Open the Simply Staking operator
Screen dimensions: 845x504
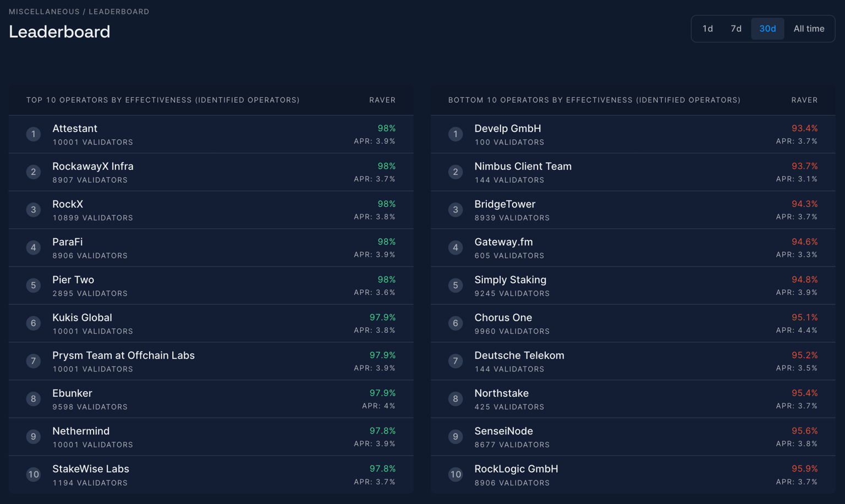pyautogui.click(x=511, y=280)
